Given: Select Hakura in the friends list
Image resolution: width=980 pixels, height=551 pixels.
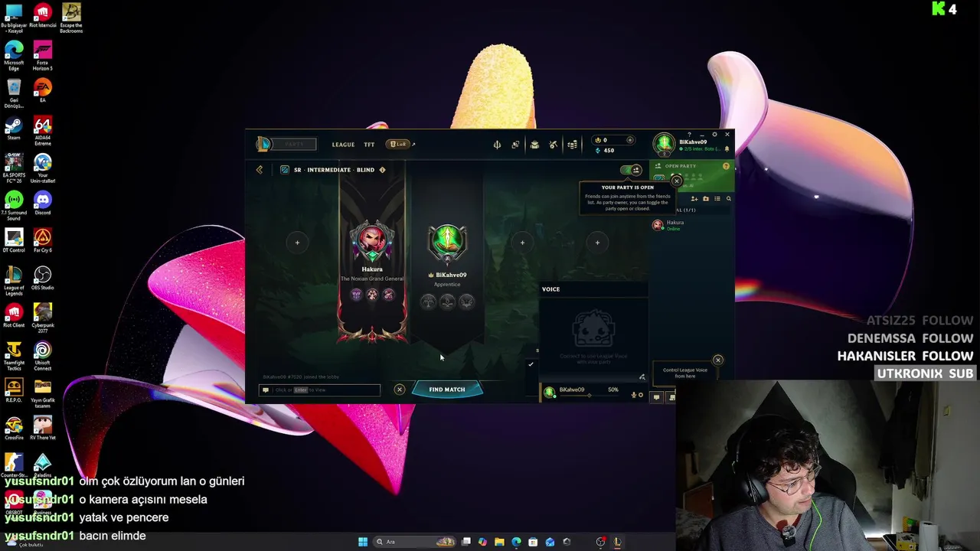Looking at the screenshot, I should point(691,225).
